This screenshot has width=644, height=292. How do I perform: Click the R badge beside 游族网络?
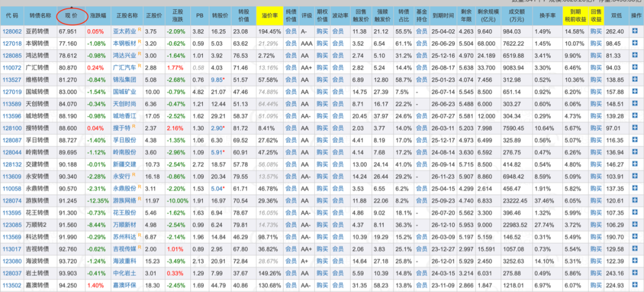click(x=140, y=199)
